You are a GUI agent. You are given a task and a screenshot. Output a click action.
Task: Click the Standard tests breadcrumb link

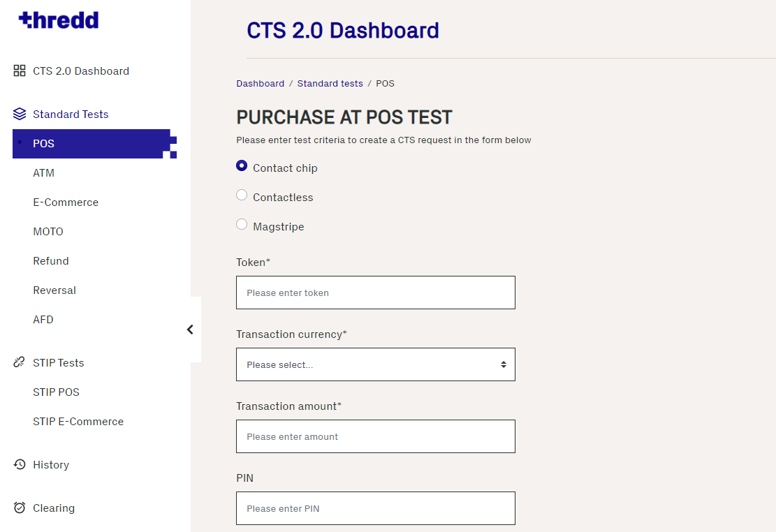click(x=330, y=83)
